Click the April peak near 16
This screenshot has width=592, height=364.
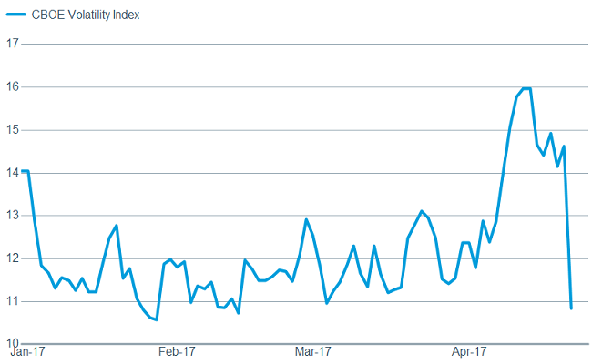(527, 88)
